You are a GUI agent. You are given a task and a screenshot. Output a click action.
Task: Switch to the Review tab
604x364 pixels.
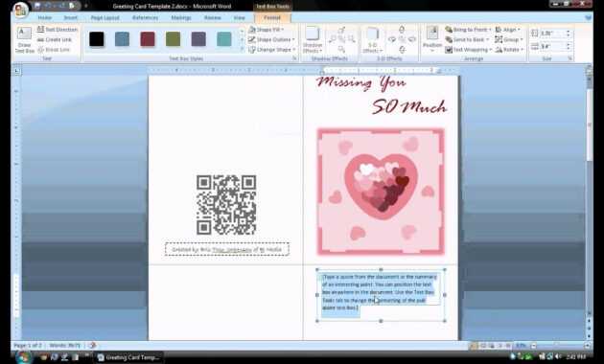point(213,17)
